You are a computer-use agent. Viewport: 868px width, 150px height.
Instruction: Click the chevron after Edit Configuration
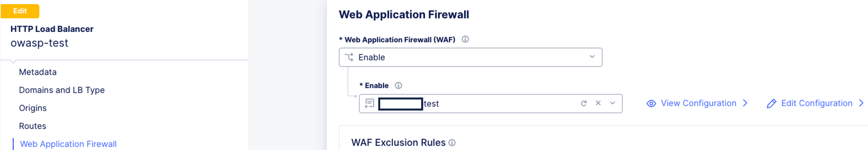[861, 103]
